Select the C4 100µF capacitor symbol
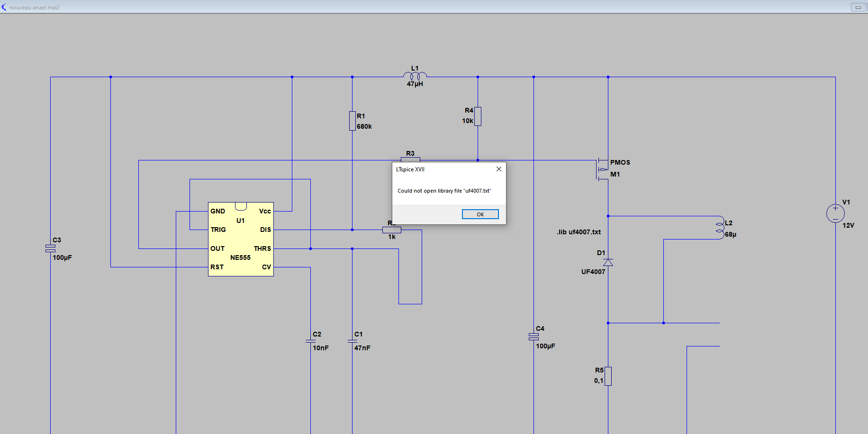The height and width of the screenshot is (434, 868). tap(533, 337)
